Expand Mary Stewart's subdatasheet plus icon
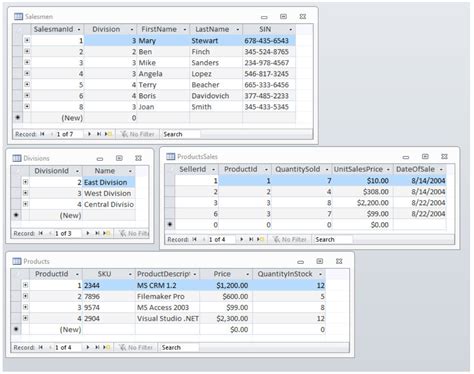The image size is (474, 374). (x=27, y=40)
